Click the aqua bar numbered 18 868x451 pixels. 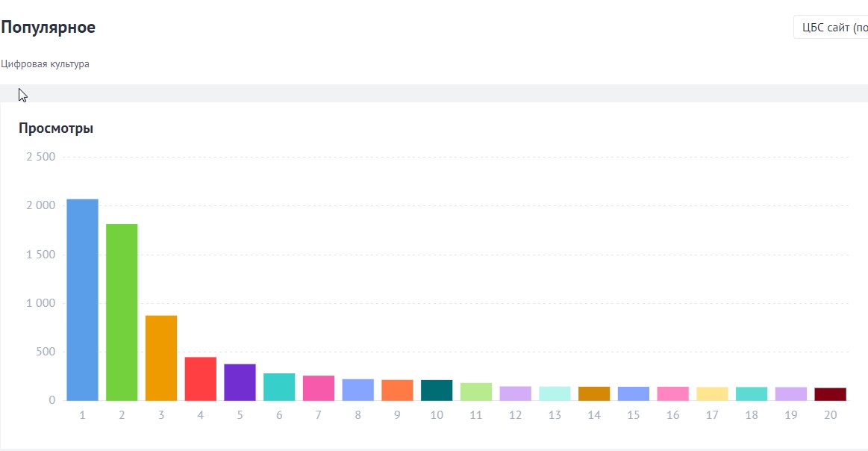751,394
